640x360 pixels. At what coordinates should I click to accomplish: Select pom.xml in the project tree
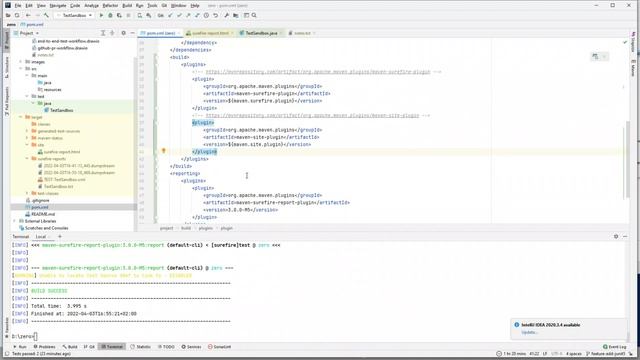pos(40,207)
